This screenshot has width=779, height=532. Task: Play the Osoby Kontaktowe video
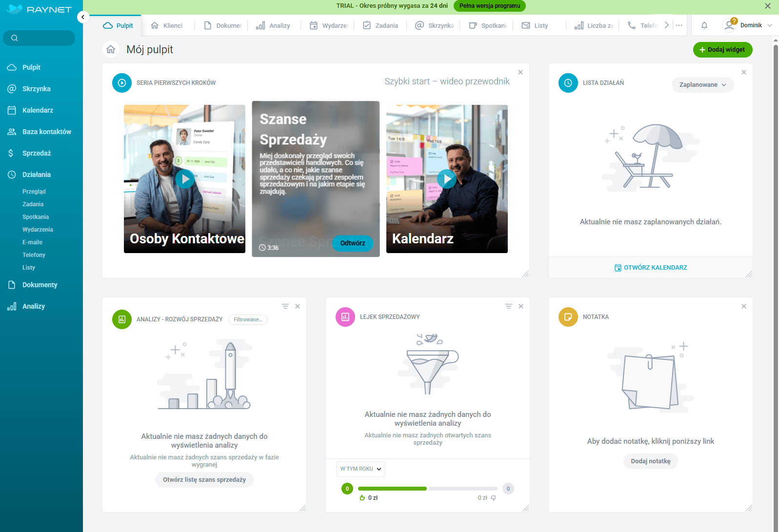185,179
